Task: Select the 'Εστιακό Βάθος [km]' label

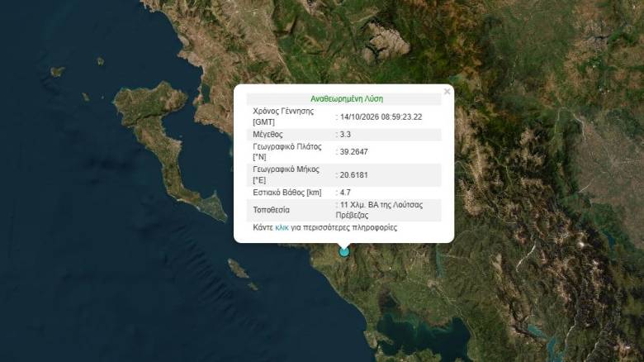Action: (287, 192)
